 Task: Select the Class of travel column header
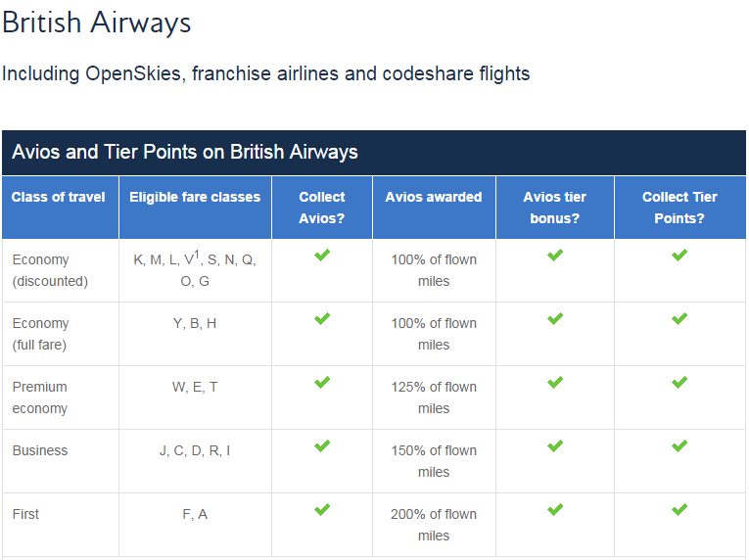60,208
